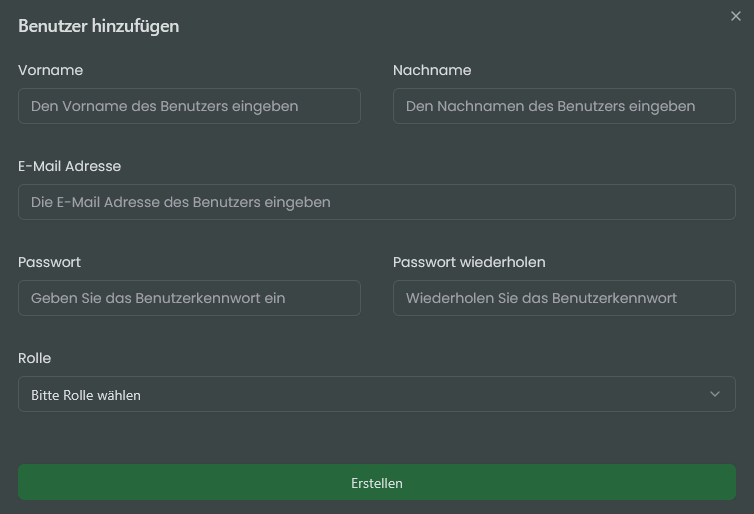Focus the Passwort wiederholen field
The image size is (754, 514).
(564, 298)
